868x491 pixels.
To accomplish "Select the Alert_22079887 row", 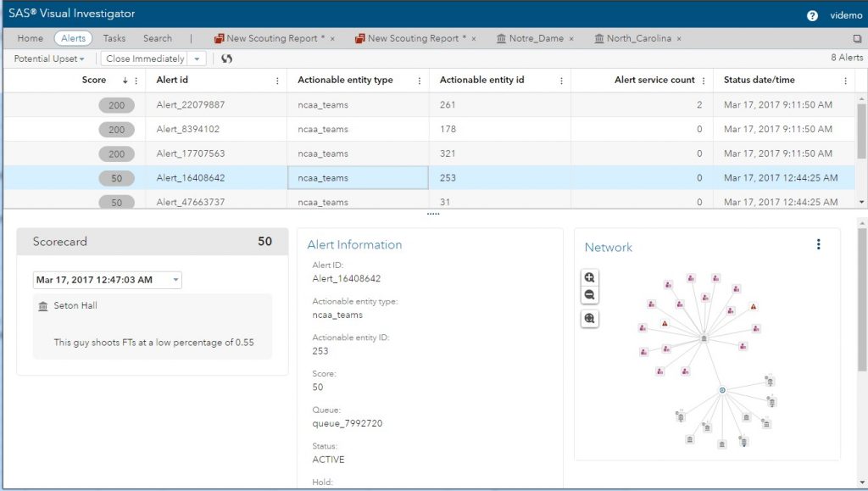I will tap(191, 105).
